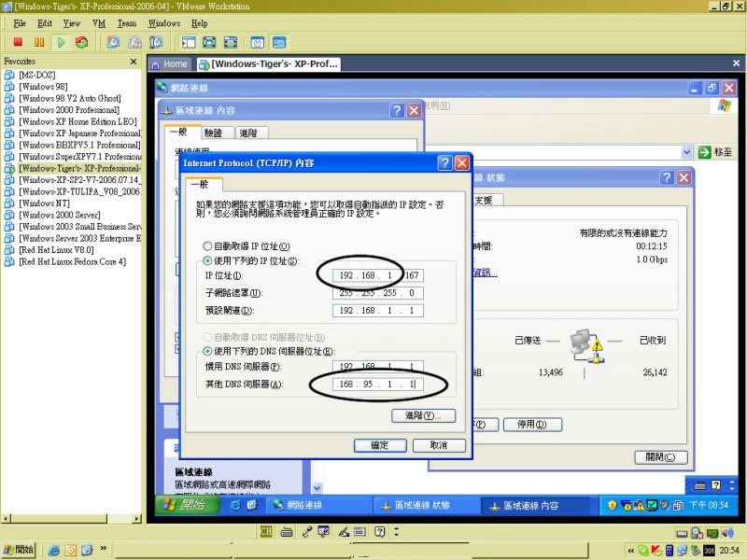Expand the address bar dropdown arrow
Viewport: 747px width, 560px height.
pyautogui.click(x=686, y=152)
